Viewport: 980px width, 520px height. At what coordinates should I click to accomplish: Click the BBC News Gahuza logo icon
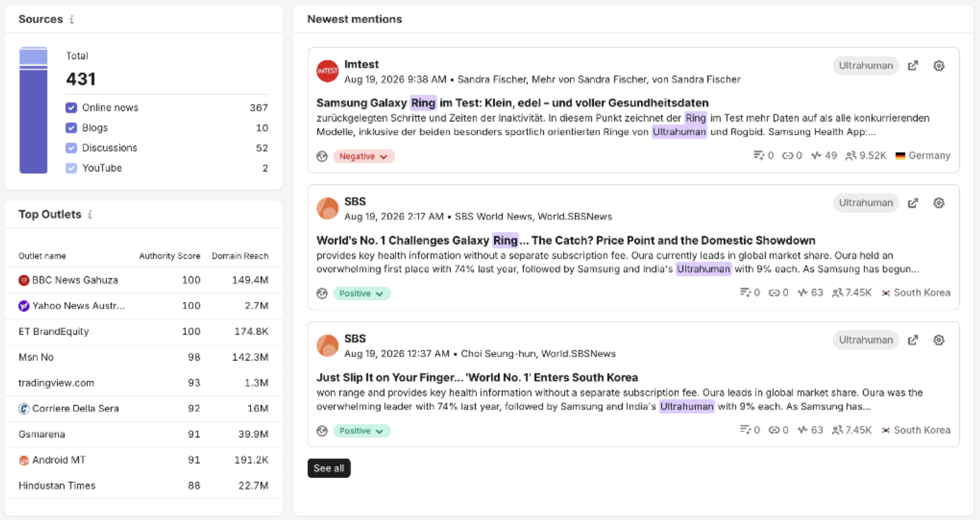click(24, 280)
